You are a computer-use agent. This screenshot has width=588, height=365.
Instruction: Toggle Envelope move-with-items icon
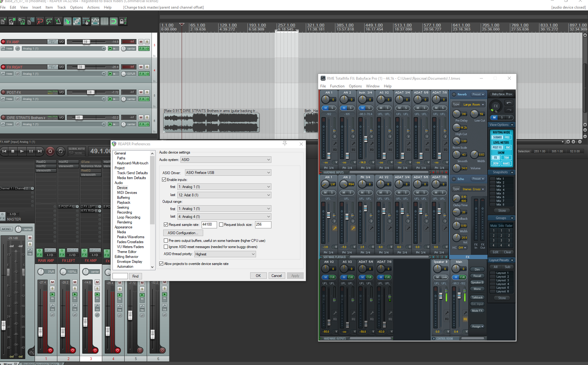click(x=95, y=21)
